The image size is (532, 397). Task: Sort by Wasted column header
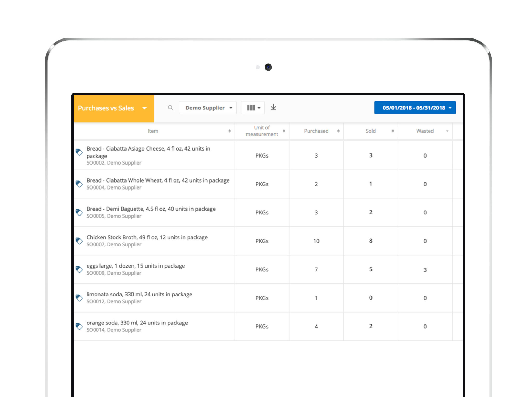[425, 131]
